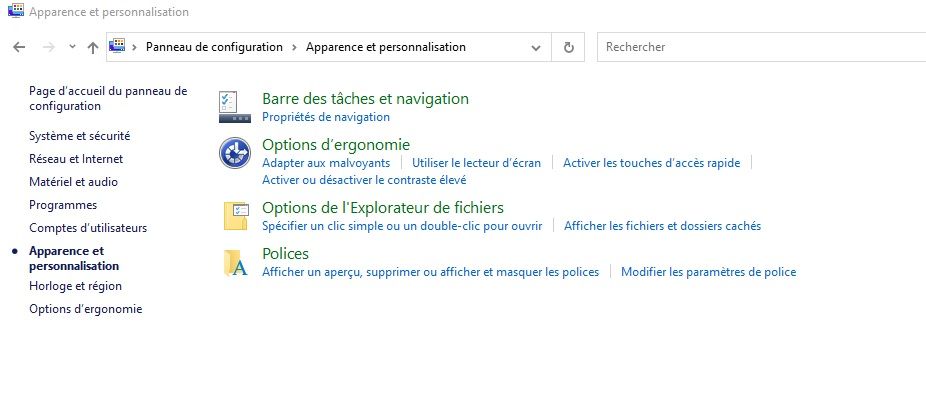Click the Polices folder icon

tap(236, 261)
